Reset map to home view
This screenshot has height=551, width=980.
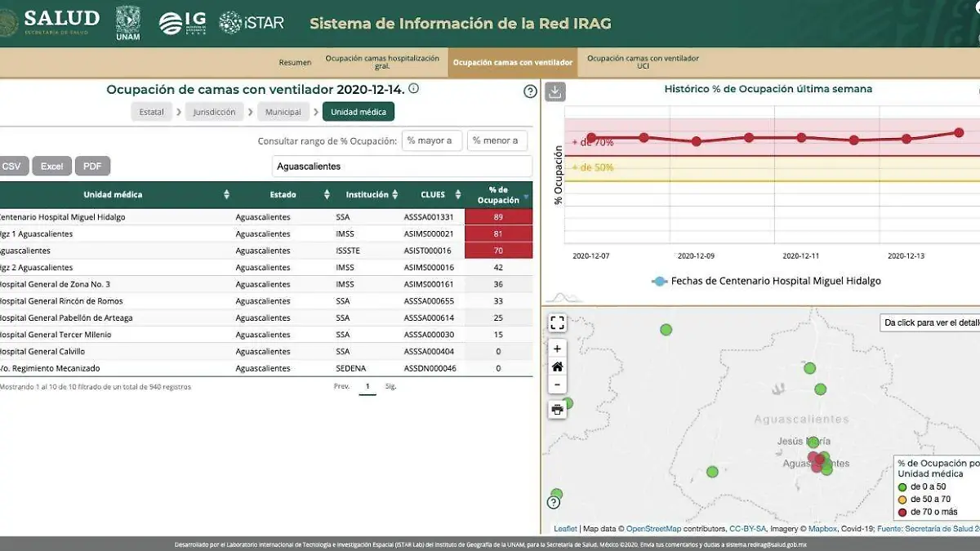pos(557,367)
